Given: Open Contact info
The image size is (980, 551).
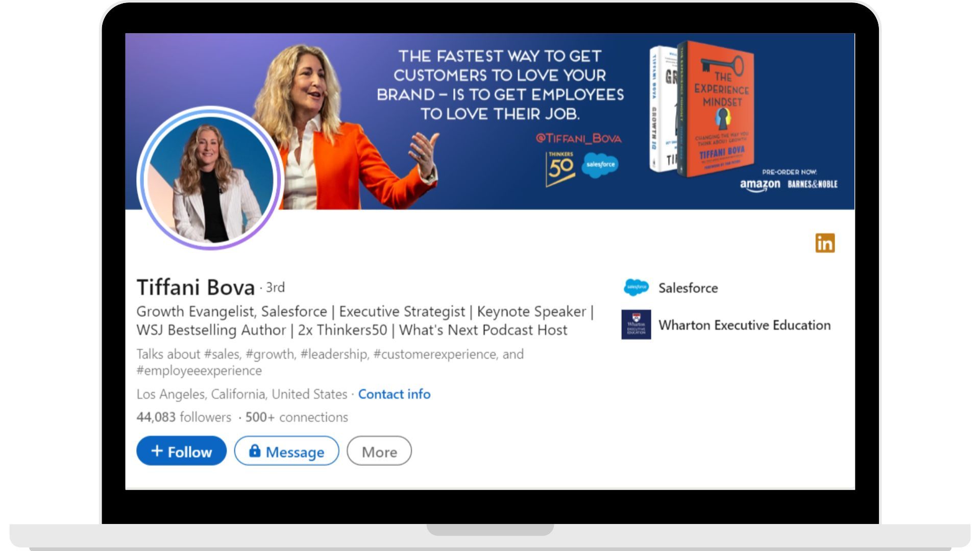Looking at the screenshot, I should (395, 394).
